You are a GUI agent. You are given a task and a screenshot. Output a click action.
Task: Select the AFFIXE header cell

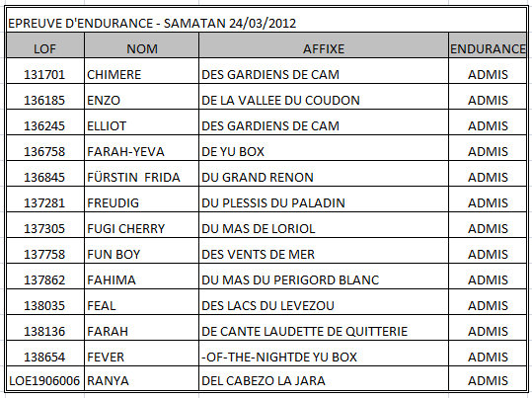click(x=324, y=45)
